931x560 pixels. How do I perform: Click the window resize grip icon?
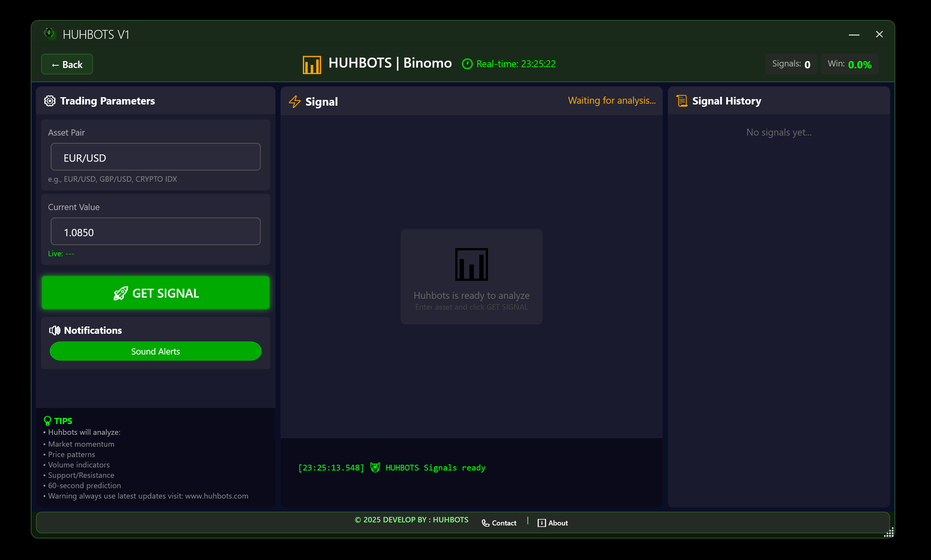(889, 532)
